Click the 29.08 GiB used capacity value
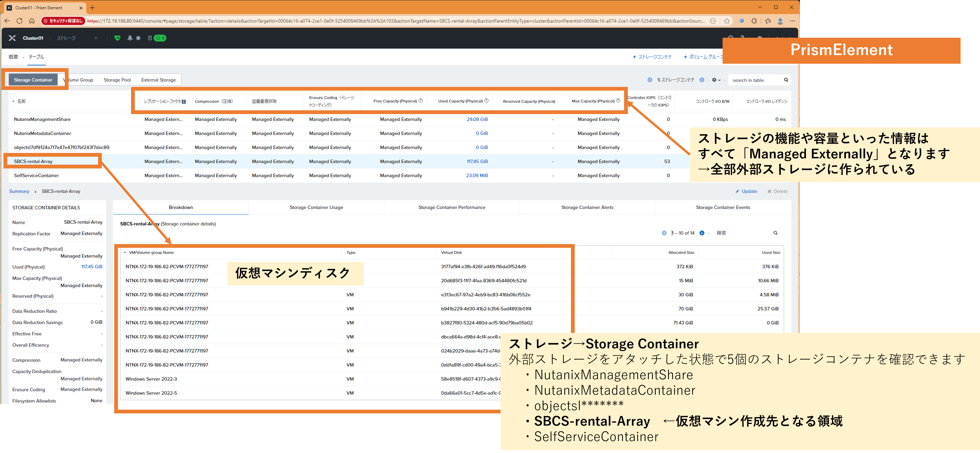This screenshot has height=453, width=980. 477,119
